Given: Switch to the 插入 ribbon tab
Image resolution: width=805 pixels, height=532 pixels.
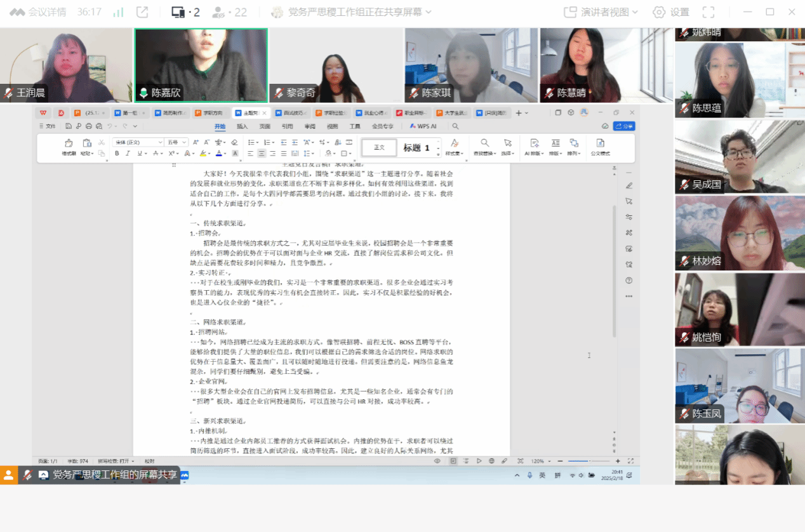Looking at the screenshot, I should 242,126.
